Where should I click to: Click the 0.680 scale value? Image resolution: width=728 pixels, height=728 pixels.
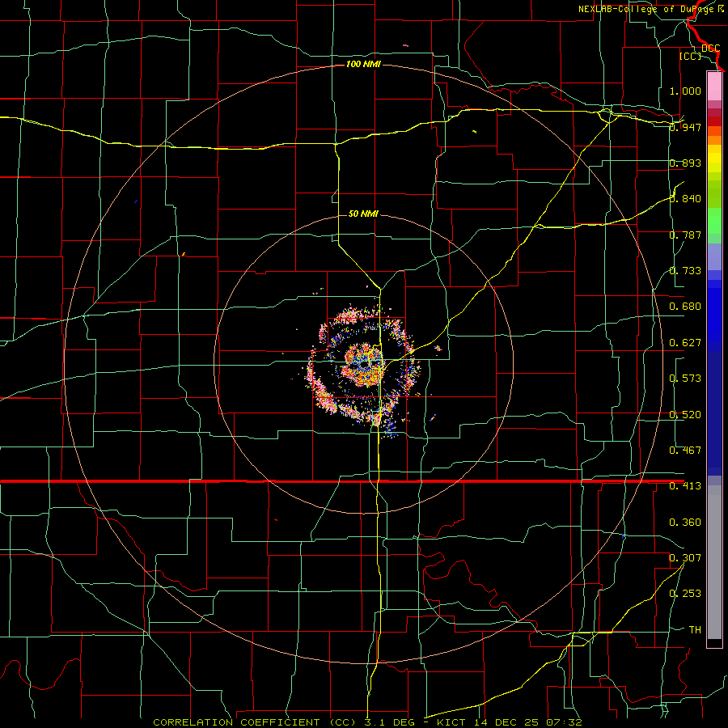(685, 307)
